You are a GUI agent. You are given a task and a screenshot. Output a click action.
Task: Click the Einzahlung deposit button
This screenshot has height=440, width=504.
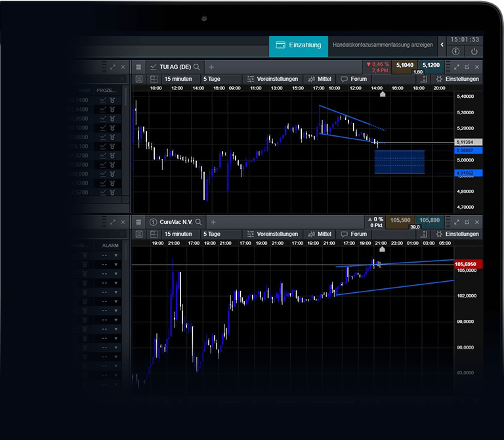299,45
